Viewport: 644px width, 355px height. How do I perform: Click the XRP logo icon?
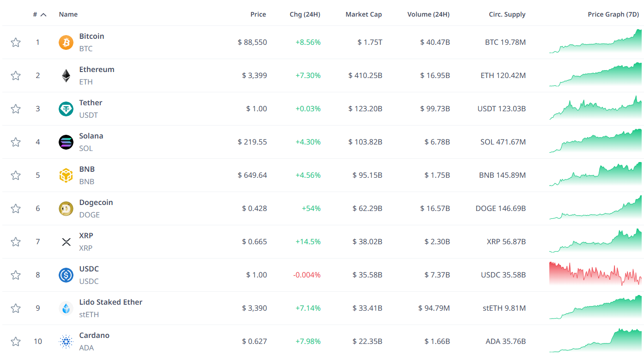point(66,242)
